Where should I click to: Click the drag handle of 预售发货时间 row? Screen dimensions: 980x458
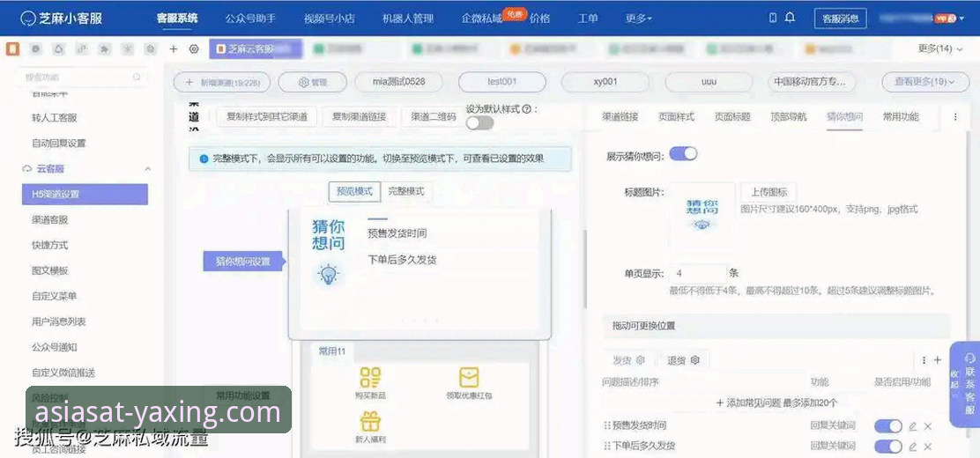coord(606,425)
